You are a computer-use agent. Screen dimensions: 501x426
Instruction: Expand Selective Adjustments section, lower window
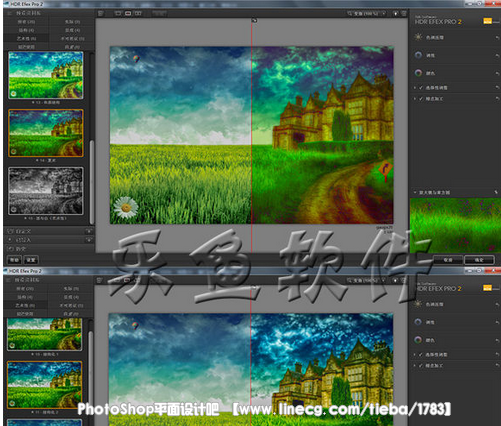click(415, 354)
